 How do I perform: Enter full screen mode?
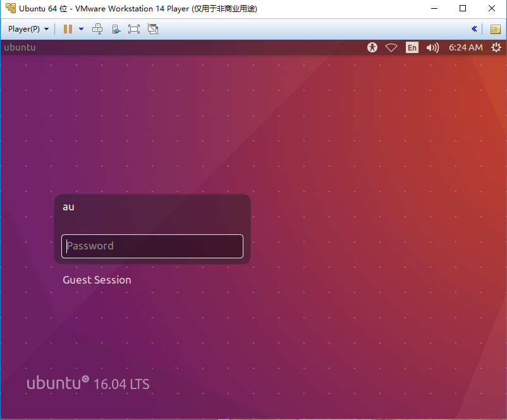[x=134, y=29]
